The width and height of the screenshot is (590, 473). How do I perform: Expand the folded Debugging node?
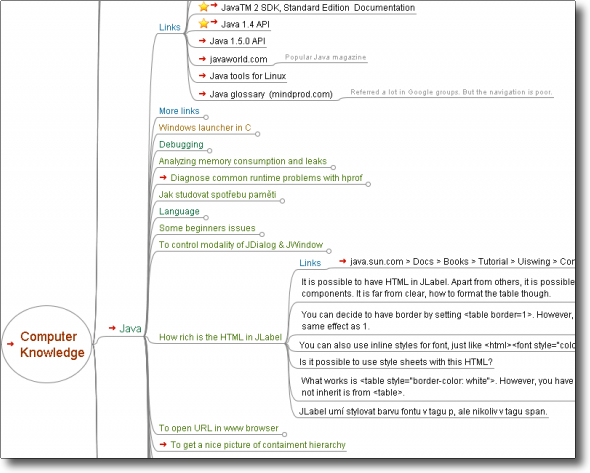[210, 151]
